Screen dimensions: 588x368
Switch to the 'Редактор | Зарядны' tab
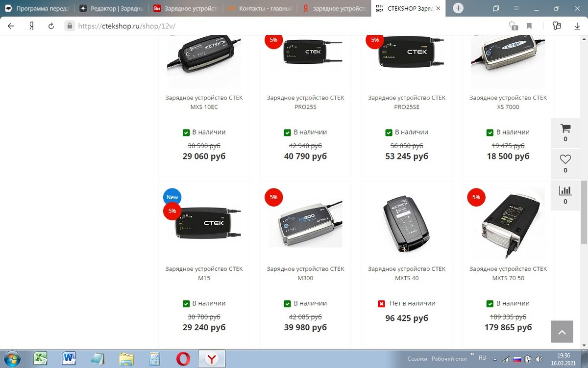pos(112,8)
